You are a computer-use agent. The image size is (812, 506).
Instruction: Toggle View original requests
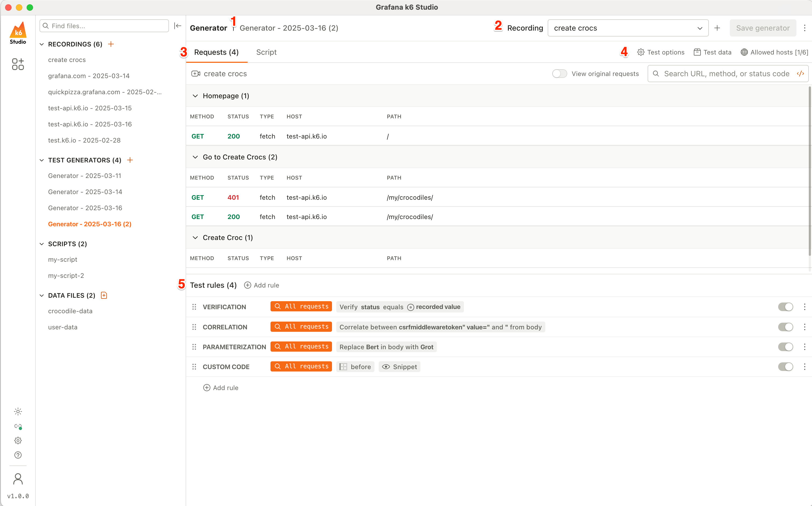click(559, 73)
